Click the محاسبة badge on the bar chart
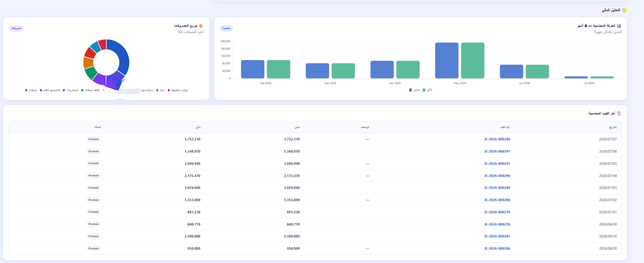Viewport: 644px width, 263px height. 226,28
